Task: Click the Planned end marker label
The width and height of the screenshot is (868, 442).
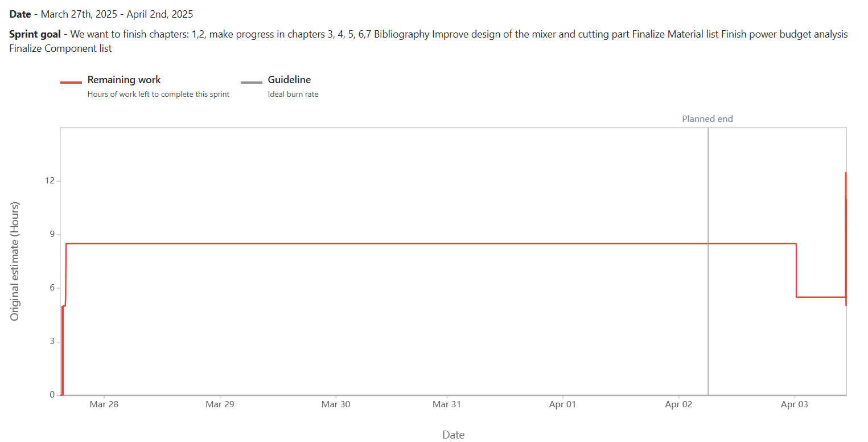Action: click(707, 119)
